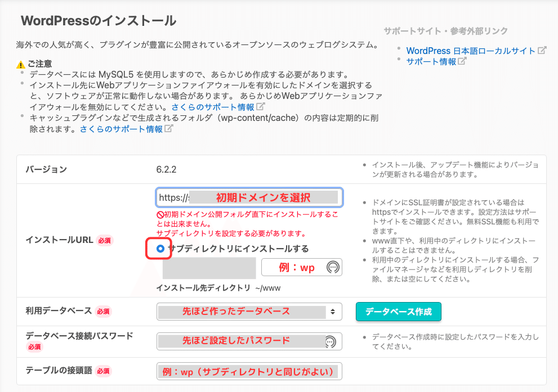
Task: Click the red error message about 初期ドメイン公開フォルダ
Action: (248, 224)
